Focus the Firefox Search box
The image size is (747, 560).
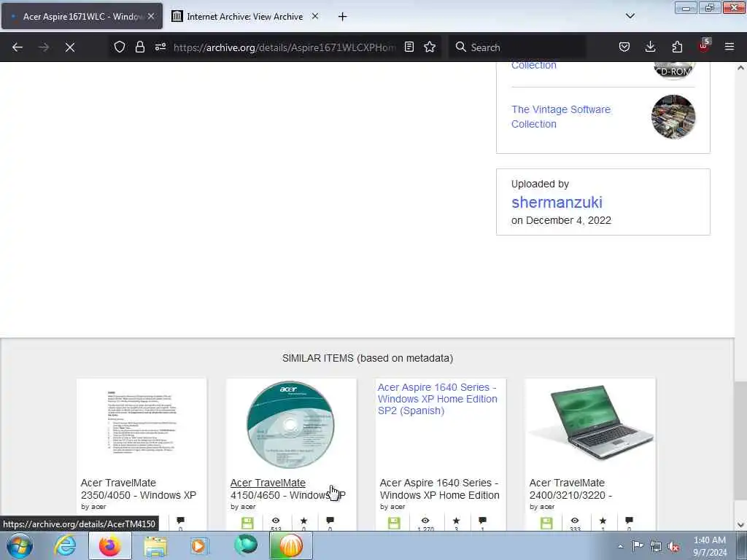pyautogui.click(x=517, y=47)
